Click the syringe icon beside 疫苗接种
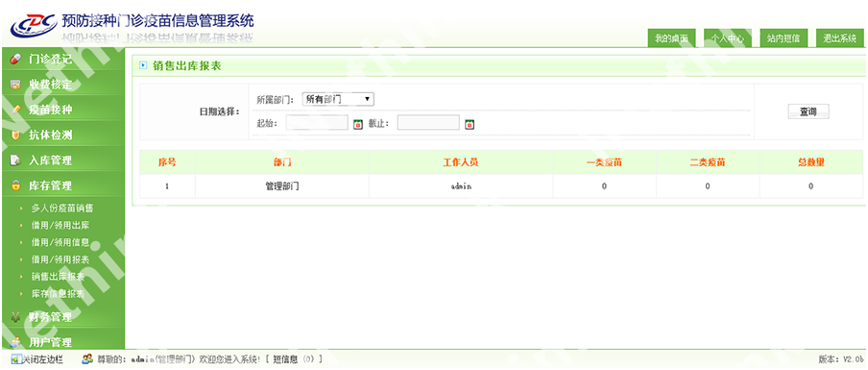The height and width of the screenshot is (370, 868). point(15,110)
